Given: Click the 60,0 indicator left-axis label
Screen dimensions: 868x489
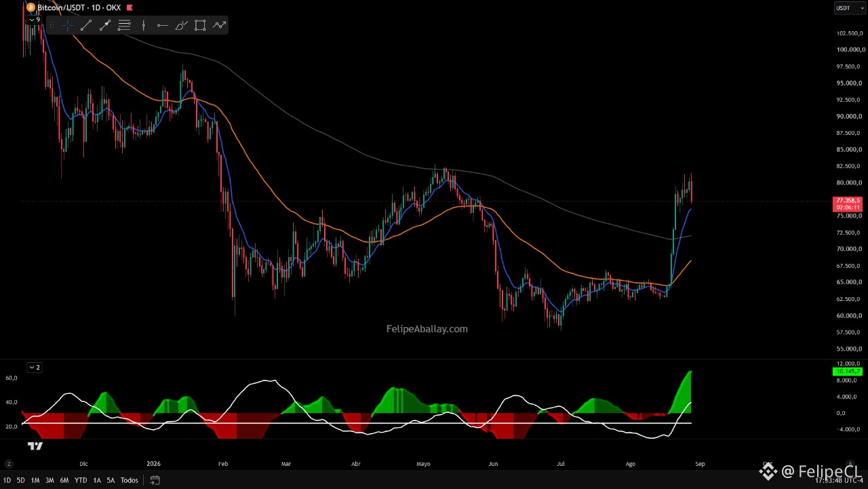Looking at the screenshot, I should click(x=11, y=378).
